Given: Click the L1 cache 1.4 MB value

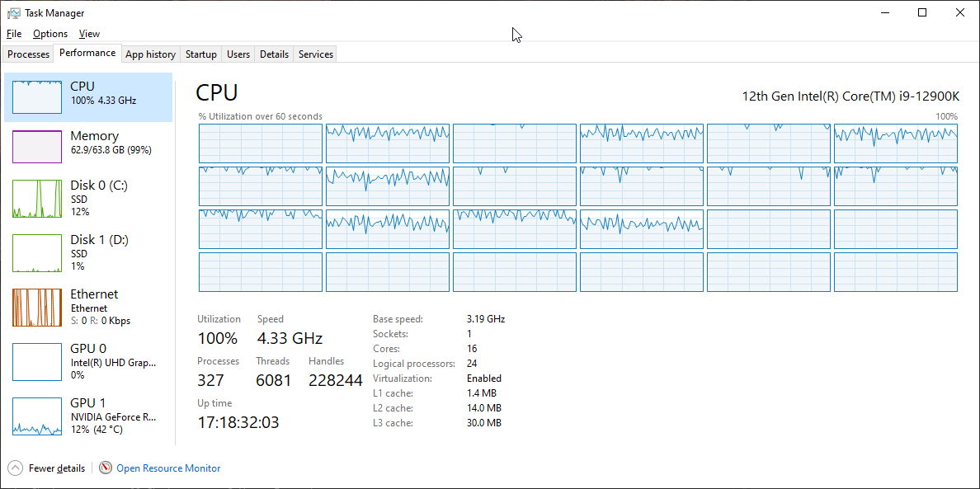Looking at the screenshot, I should [481, 393].
